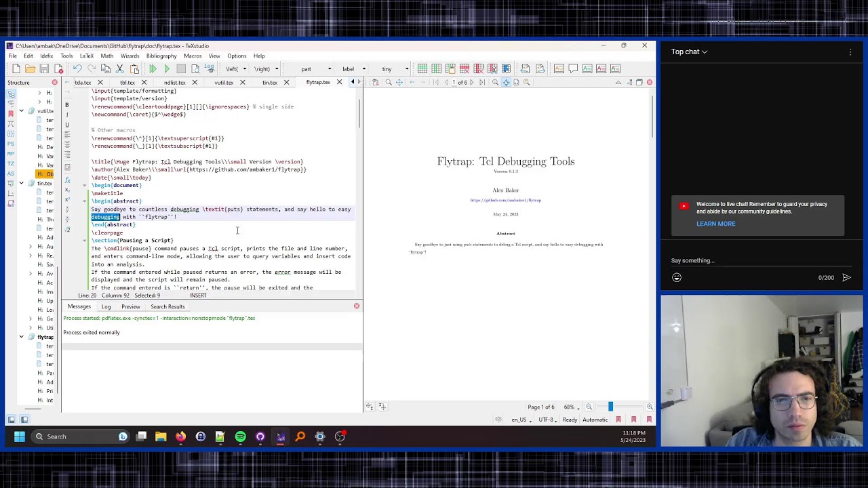
Task: Toggle fit-to-window PDF view mode
Action: [505, 83]
